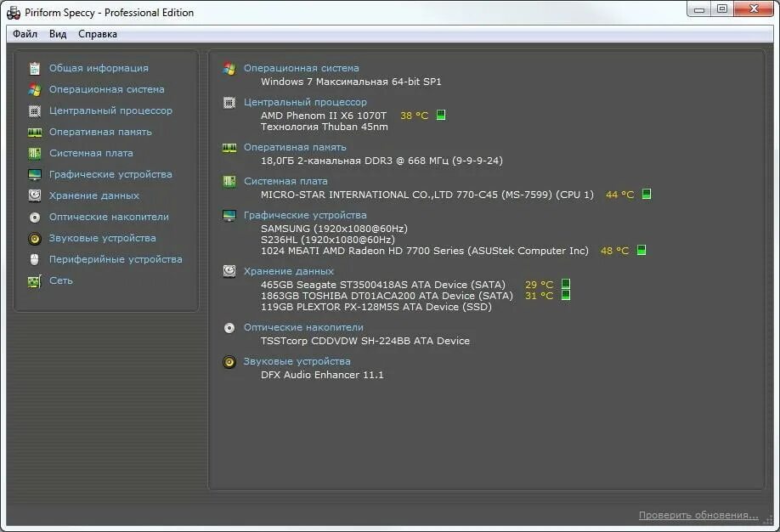Screen dimensions: 780x532
Task: Select Периферийные устройства in the sidebar
Action: 116,259
